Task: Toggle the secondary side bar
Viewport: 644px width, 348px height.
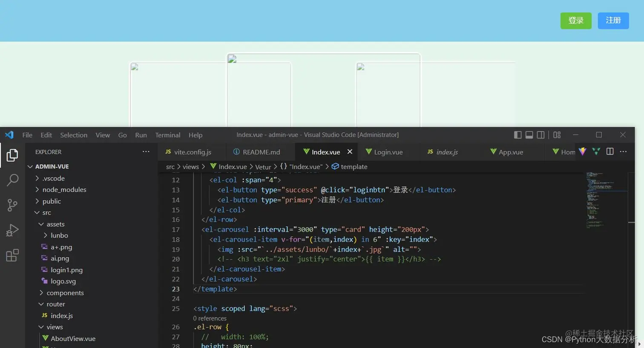Action: pyautogui.click(x=540, y=135)
